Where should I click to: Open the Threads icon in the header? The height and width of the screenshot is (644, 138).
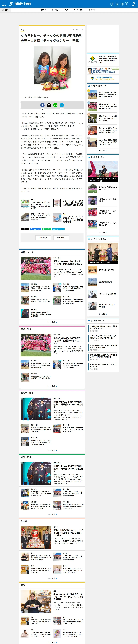tap(126, 4)
